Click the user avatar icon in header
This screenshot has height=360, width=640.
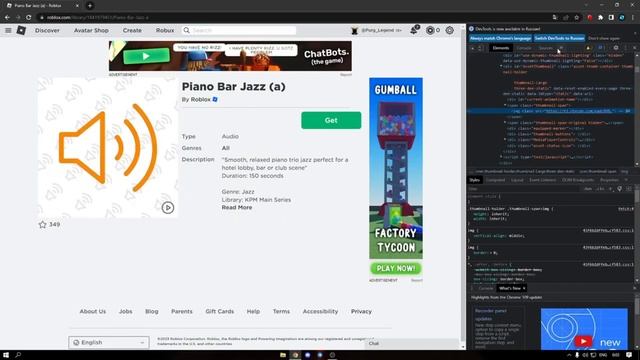[x=354, y=31]
